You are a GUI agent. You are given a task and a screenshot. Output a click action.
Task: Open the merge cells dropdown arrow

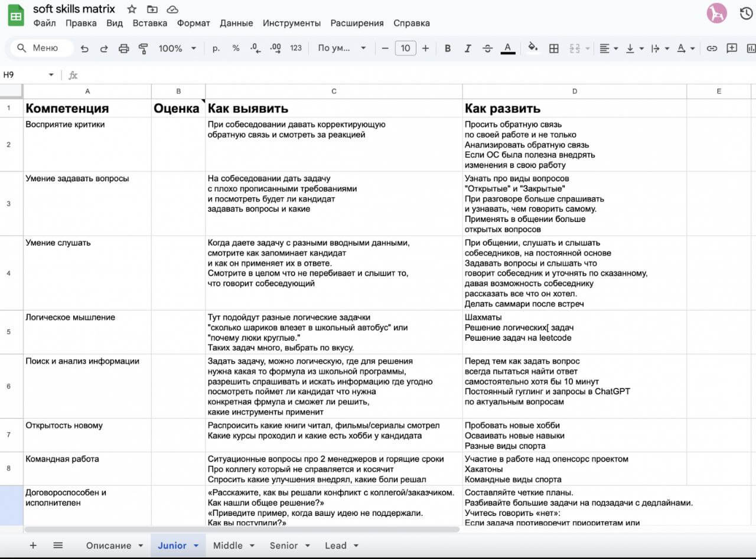pyautogui.click(x=588, y=48)
